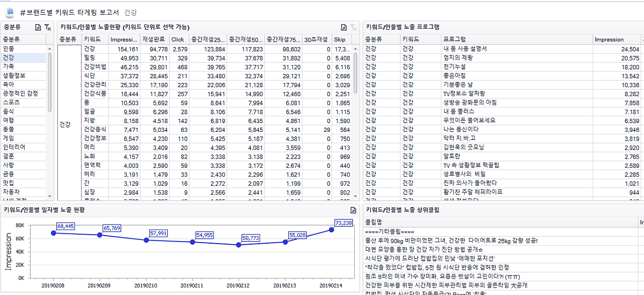Select 금융 in the 중분류 list
Image resolution: width=644 pixels, height=295 pixels.
coord(23,174)
